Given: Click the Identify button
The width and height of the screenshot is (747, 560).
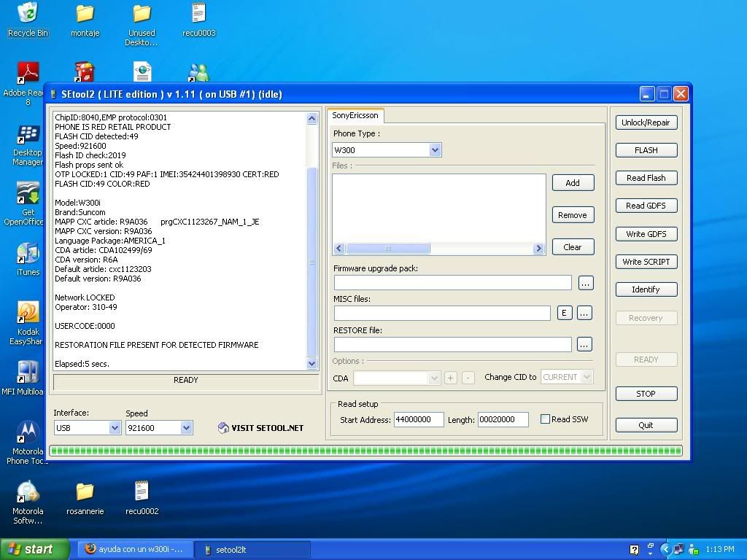Looking at the screenshot, I should point(646,289).
